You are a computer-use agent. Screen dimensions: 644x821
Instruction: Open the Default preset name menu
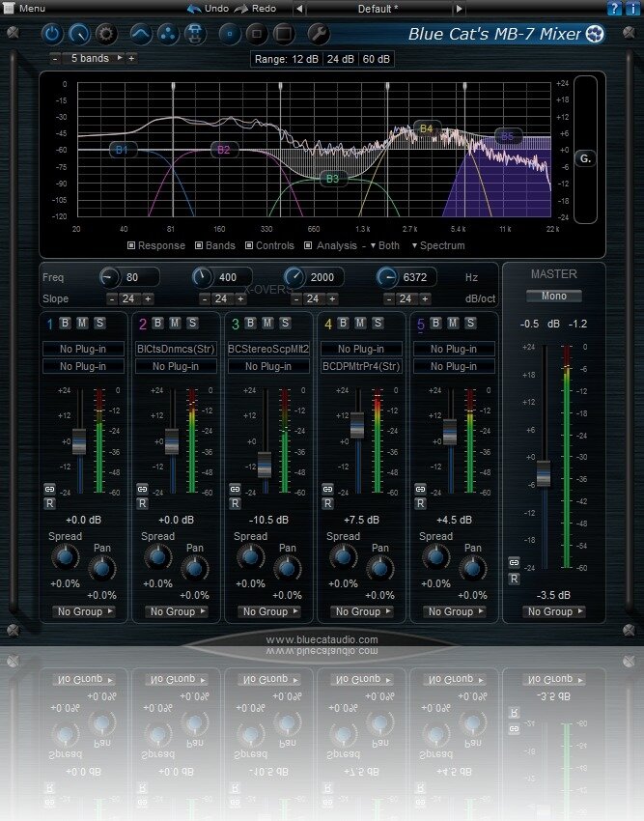(x=378, y=9)
